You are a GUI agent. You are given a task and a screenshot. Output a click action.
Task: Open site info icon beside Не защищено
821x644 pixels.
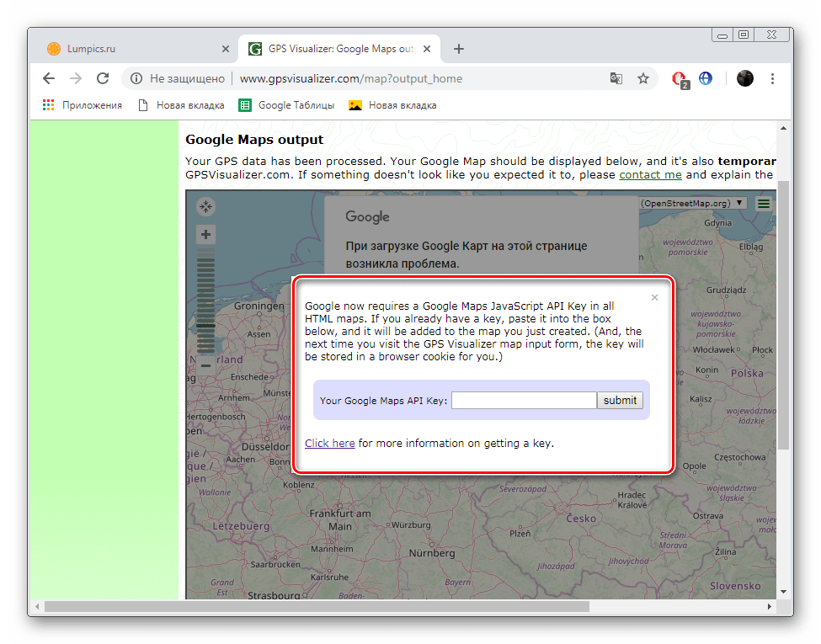[136, 78]
